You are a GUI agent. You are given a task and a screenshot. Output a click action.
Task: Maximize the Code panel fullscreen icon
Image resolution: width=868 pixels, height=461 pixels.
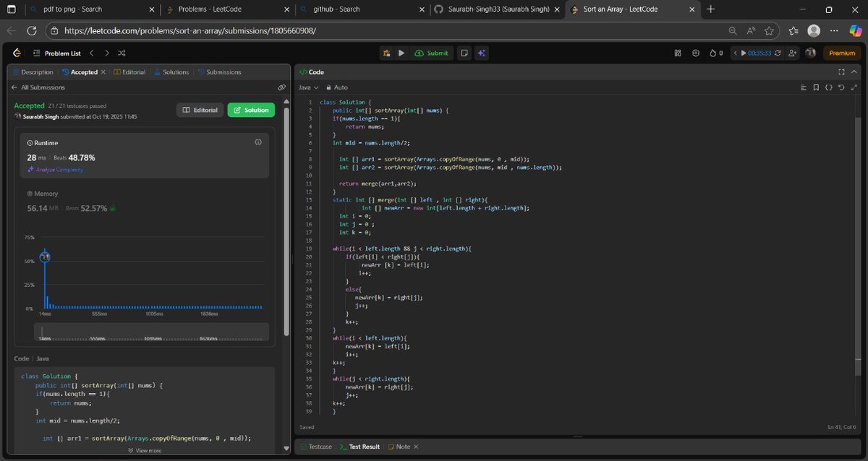841,72
